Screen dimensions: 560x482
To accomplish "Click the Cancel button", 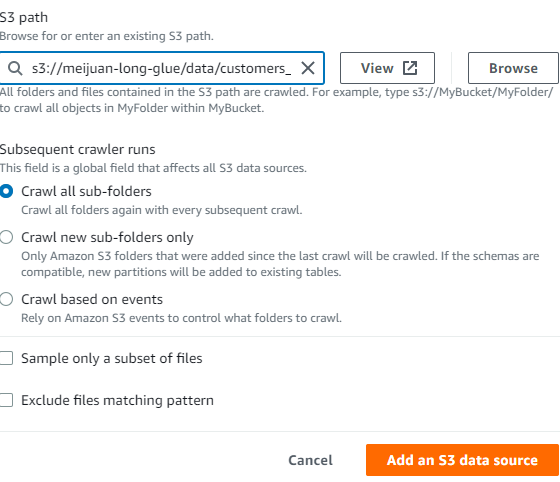I will point(310,460).
